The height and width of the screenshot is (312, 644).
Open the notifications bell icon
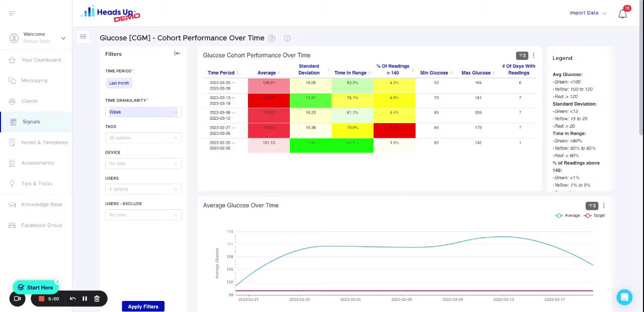[x=622, y=14]
